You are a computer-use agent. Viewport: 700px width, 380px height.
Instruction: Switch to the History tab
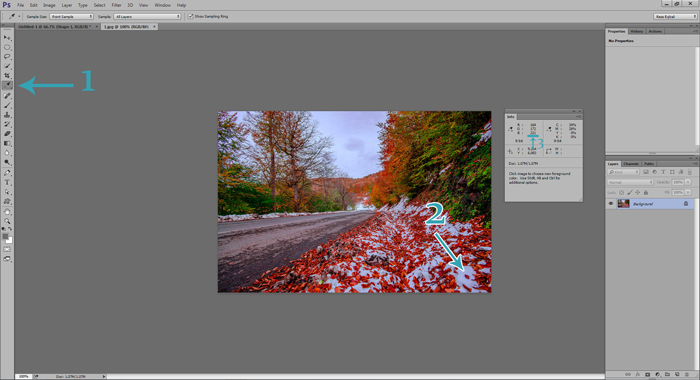pos(637,31)
